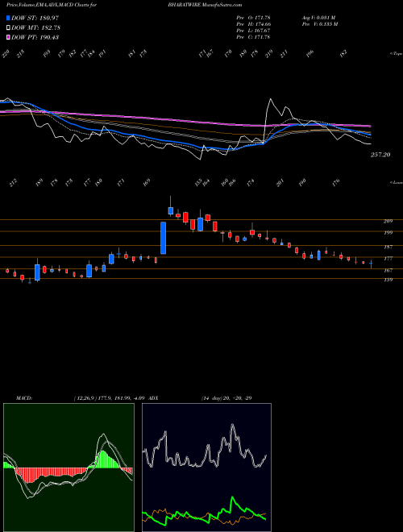Click the 159 price level label
This screenshot has width=403, height=532.
click(x=388, y=280)
